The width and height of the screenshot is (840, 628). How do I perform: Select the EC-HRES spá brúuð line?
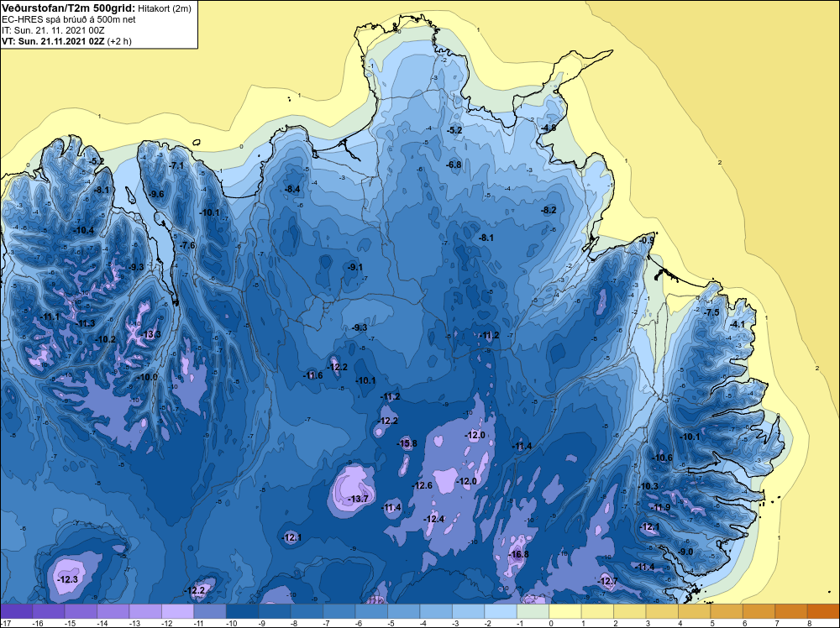point(69,20)
